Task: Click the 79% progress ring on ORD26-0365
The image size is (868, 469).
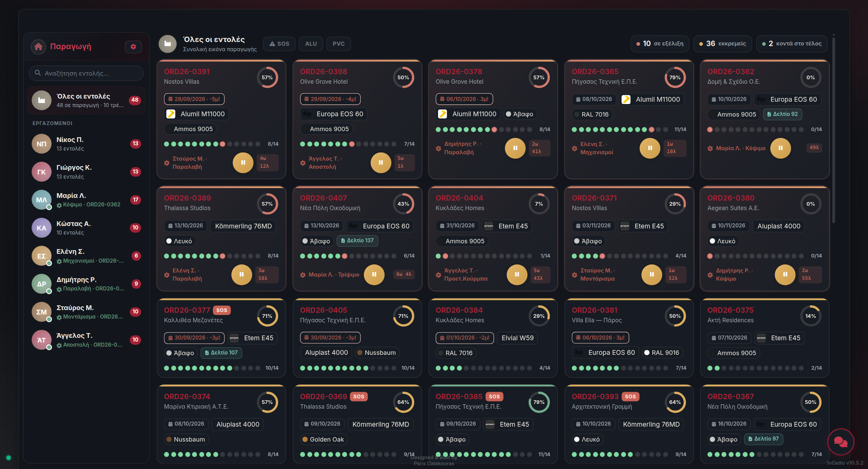Action: 675,78
